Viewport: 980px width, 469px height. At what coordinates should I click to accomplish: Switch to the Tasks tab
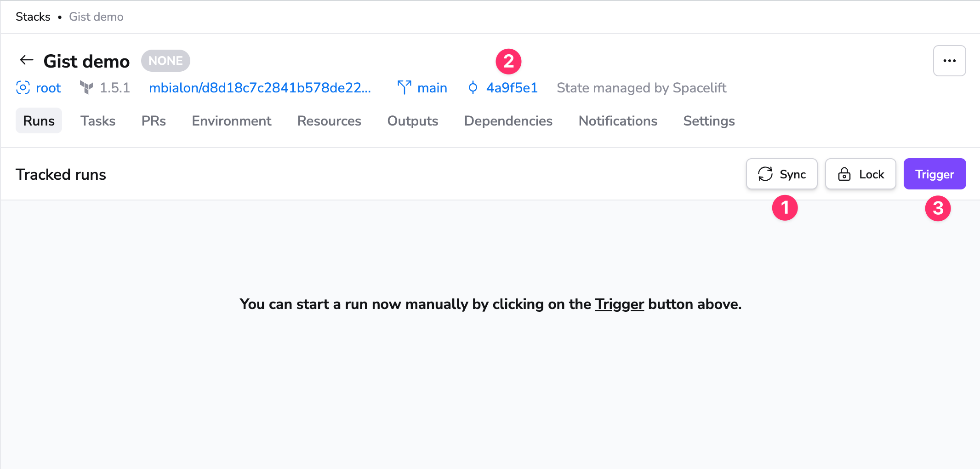coord(97,121)
